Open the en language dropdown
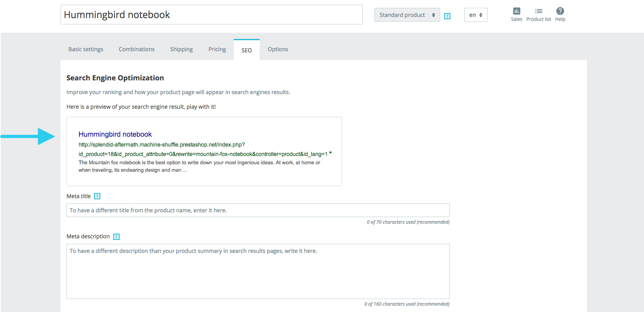This screenshot has width=644, height=312. pyautogui.click(x=476, y=15)
